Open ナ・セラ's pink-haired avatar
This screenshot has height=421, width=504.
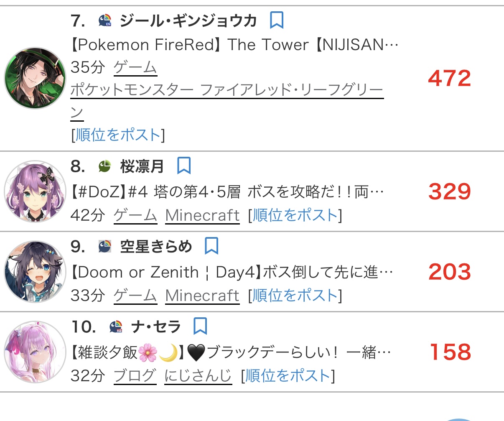tap(35, 352)
